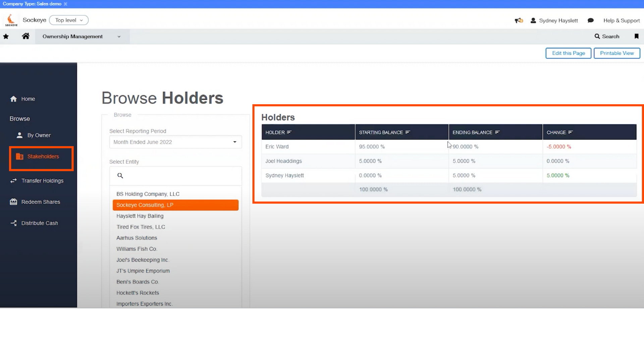Open the announcements megaphone icon
This screenshot has width=644, height=362.
(x=519, y=20)
